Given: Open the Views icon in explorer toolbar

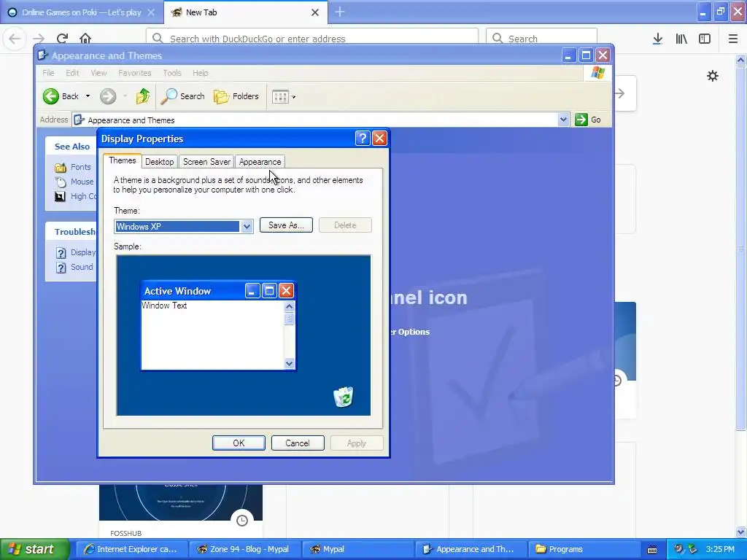Looking at the screenshot, I should click(x=280, y=97).
